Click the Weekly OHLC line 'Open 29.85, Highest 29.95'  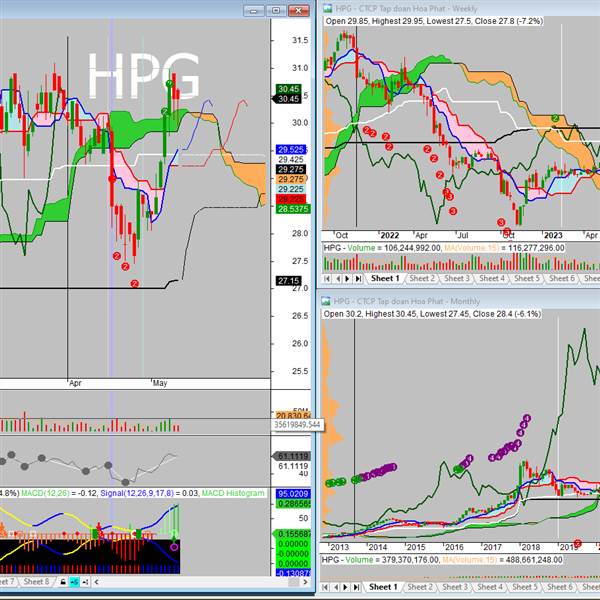coord(434,21)
